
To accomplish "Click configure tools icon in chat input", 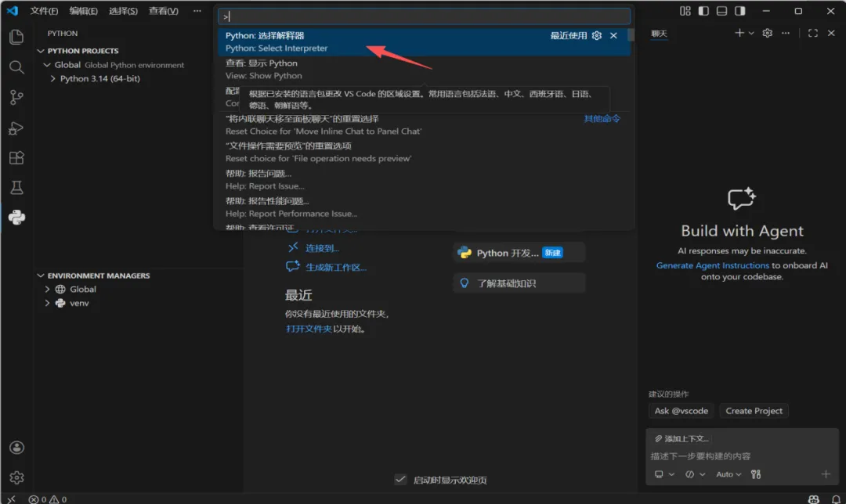I will [756, 474].
